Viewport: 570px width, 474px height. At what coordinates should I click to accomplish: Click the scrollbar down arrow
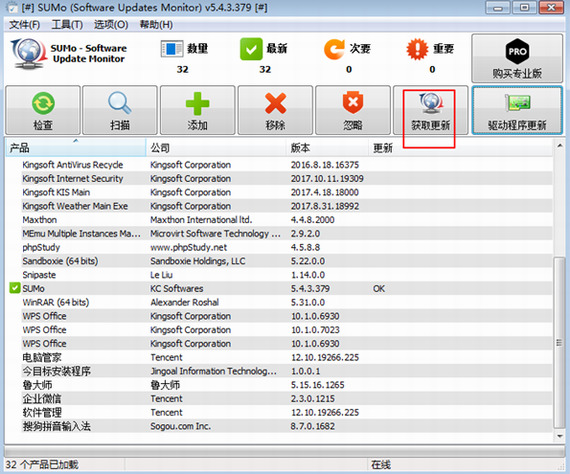(559, 435)
